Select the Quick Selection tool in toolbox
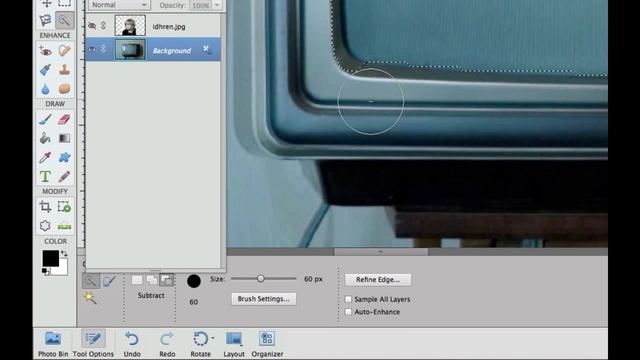Viewport: 640px width, 360px height. (64, 20)
